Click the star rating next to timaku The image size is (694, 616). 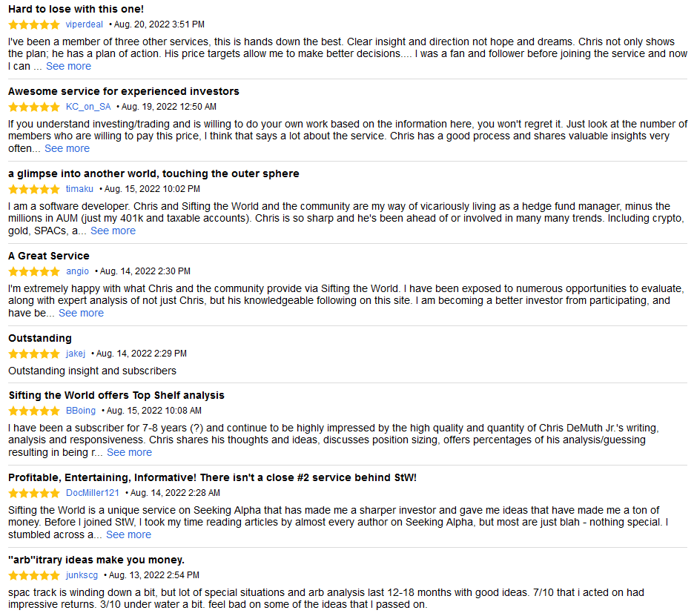pos(34,189)
